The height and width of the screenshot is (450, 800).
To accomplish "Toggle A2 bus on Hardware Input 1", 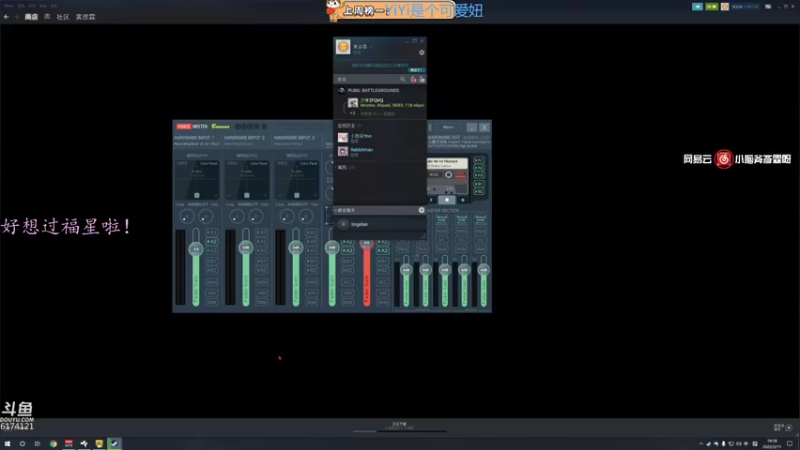I will 212,241.
